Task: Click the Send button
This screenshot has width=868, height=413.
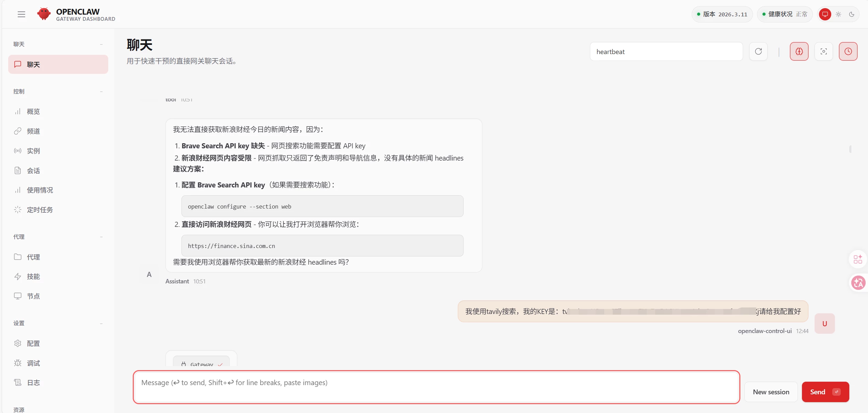Action: (x=825, y=392)
